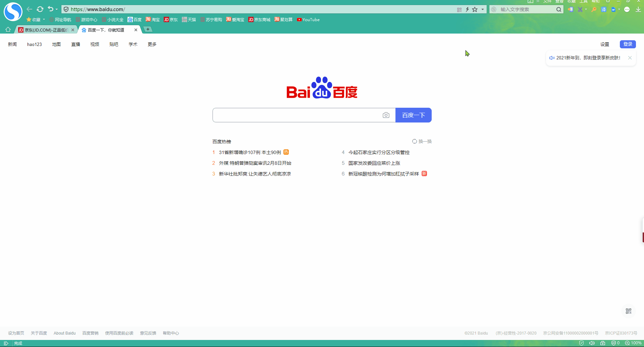Open the downloads arrow icon
The width and height of the screenshot is (644, 347).
pos(638,9)
